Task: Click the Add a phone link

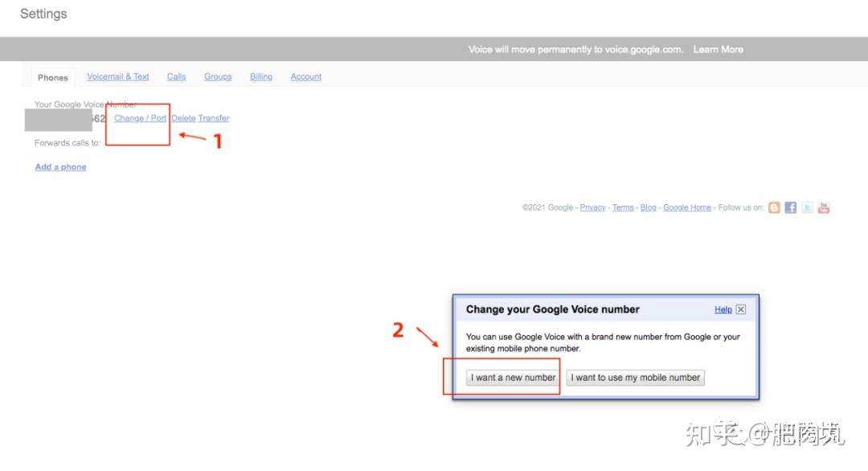Action: tap(61, 167)
